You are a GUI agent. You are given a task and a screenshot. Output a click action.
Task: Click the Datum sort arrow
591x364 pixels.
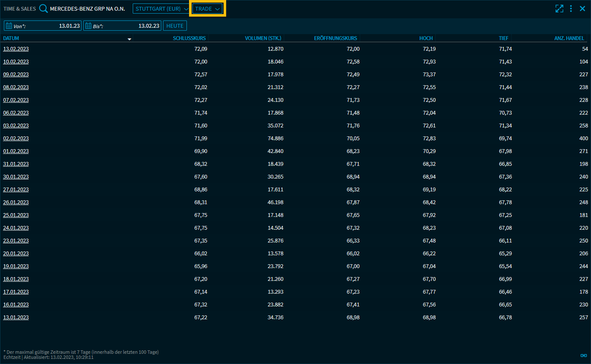point(129,39)
